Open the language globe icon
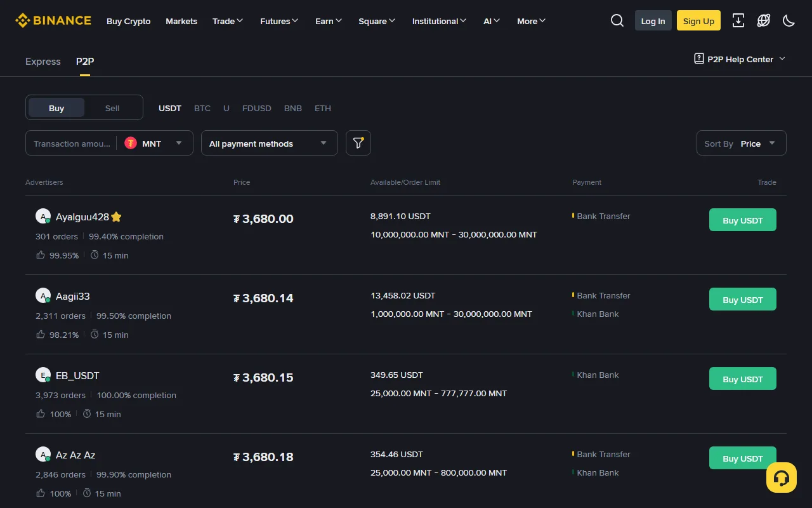Viewport: 812px width, 508px height. click(764, 20)
